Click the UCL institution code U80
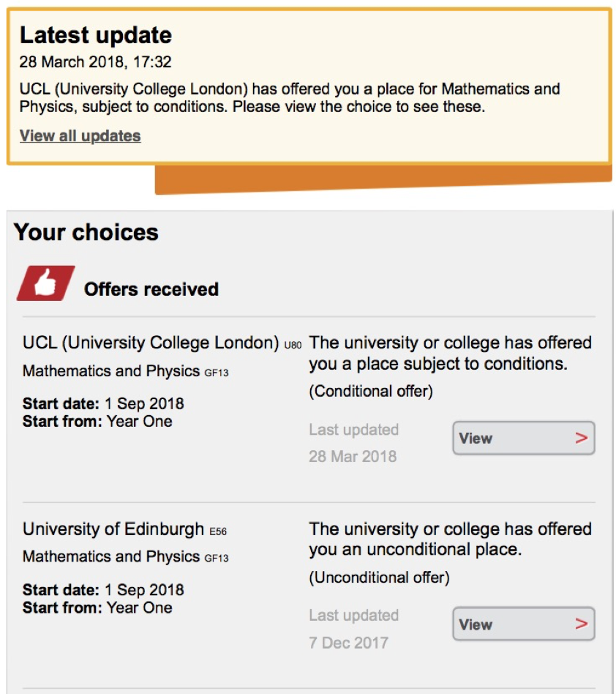The height and width of the screenshot is (694, 616). pos(293,345)
